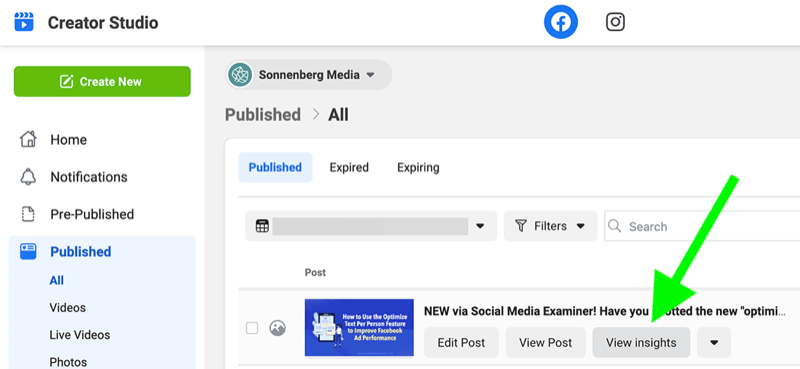Click the Post column header

pos(315,273)
